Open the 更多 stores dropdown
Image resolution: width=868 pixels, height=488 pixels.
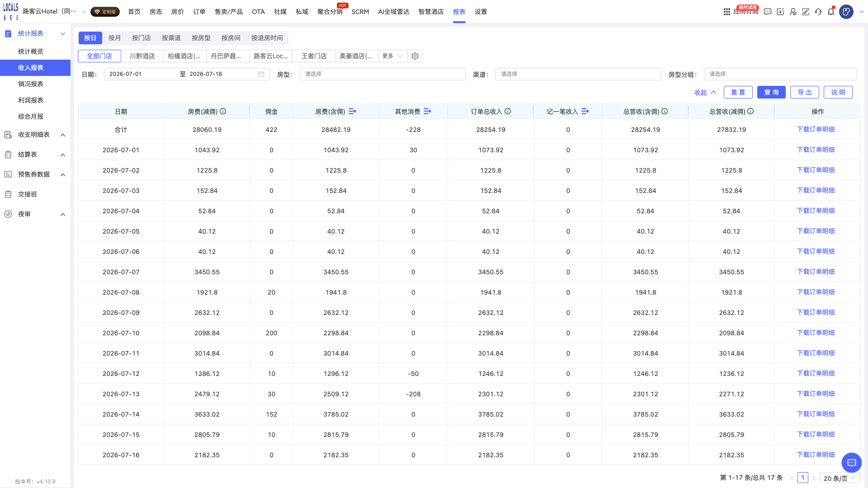pyautogui.click(x=392, y=56)
